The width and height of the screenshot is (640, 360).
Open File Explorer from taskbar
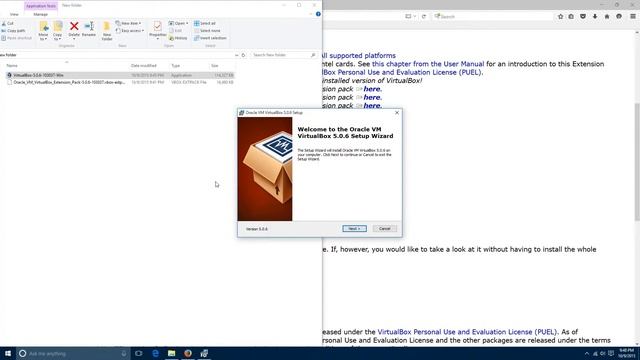click(x=171, y=353)
